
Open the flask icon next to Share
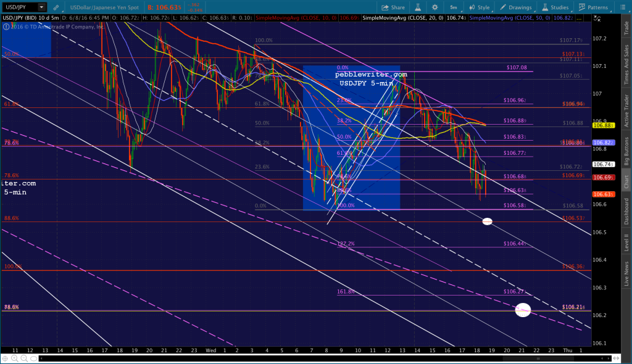[x=418, y=7]
